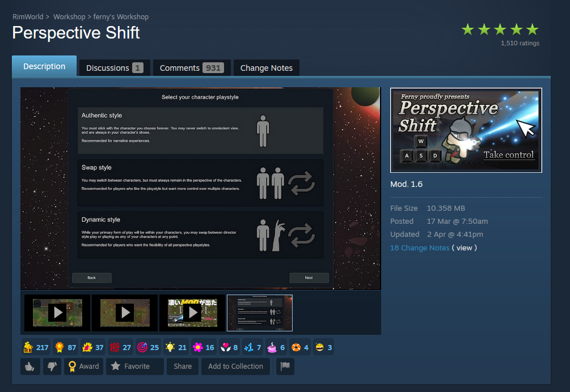The width and height of the screenshot is (570, 392).
Task: Click the Favorite button
Action: point(135,367)
